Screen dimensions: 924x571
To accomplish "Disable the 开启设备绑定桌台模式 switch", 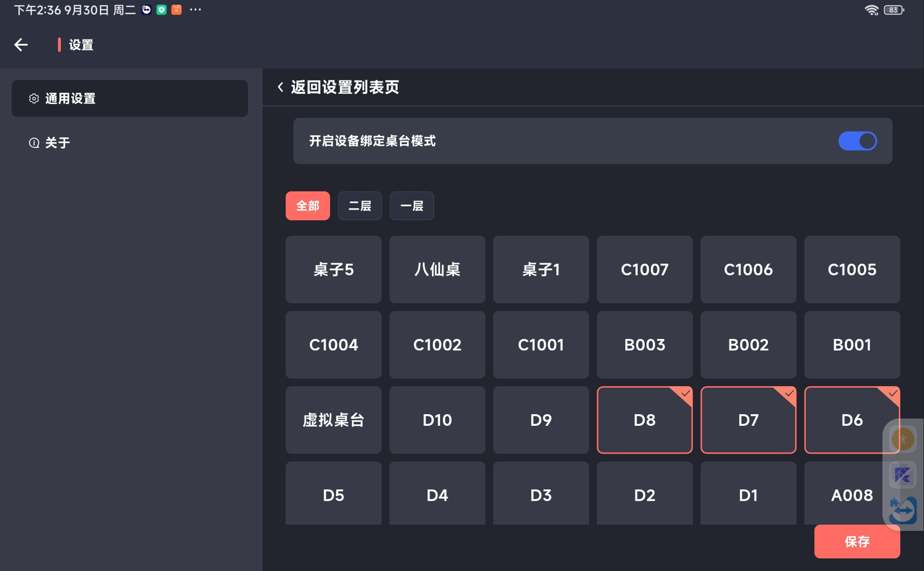I will pos(857,141).
